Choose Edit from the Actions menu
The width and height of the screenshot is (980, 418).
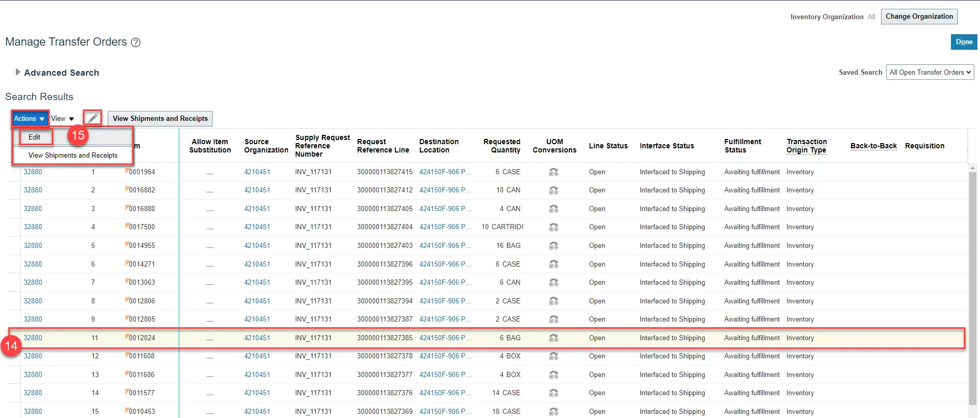pyautogui.click(x=35, y=137)
